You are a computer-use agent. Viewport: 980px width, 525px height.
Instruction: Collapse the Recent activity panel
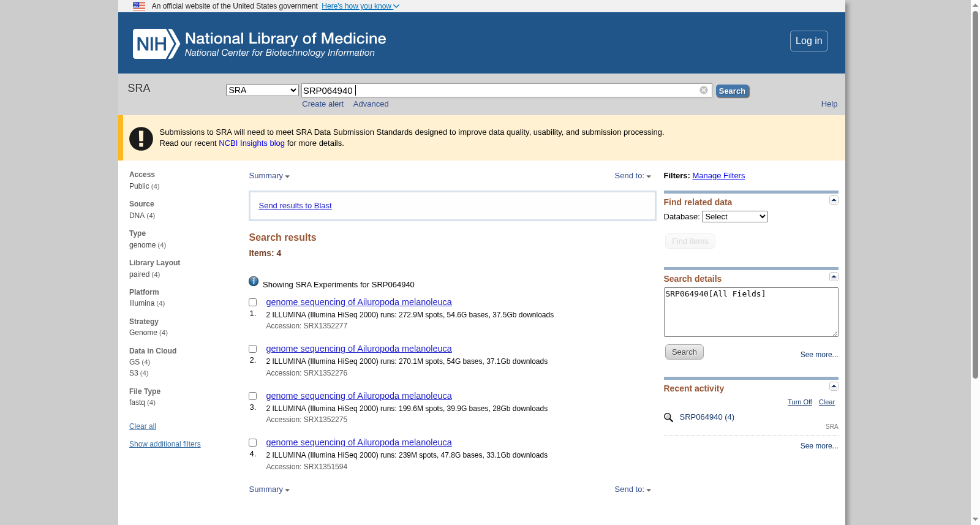tap(834, 387)
